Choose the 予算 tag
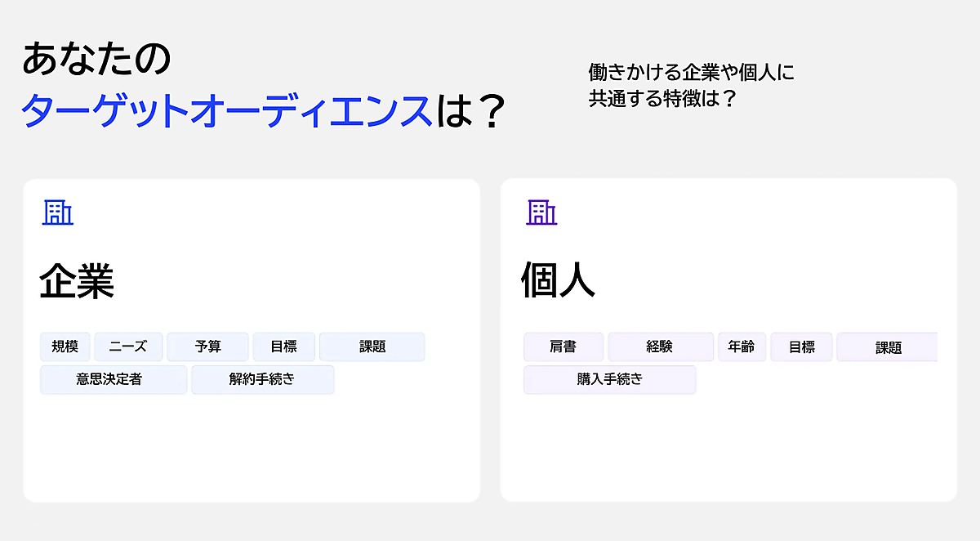Screen dimensions: 980x541 207,347
